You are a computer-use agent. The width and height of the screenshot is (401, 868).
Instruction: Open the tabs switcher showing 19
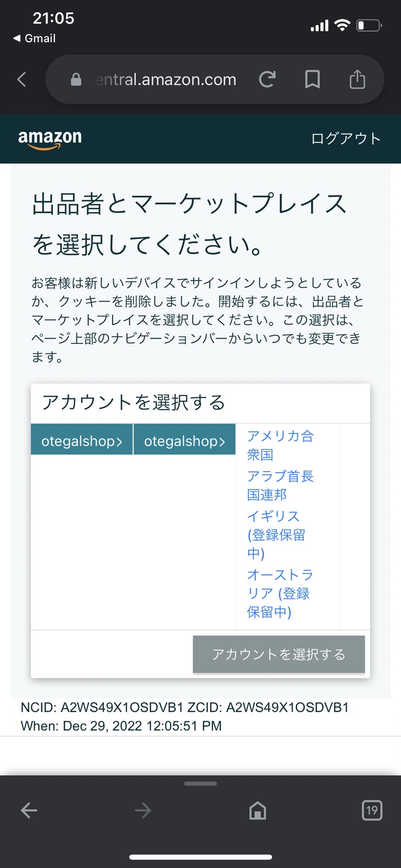tap(372, 810)
